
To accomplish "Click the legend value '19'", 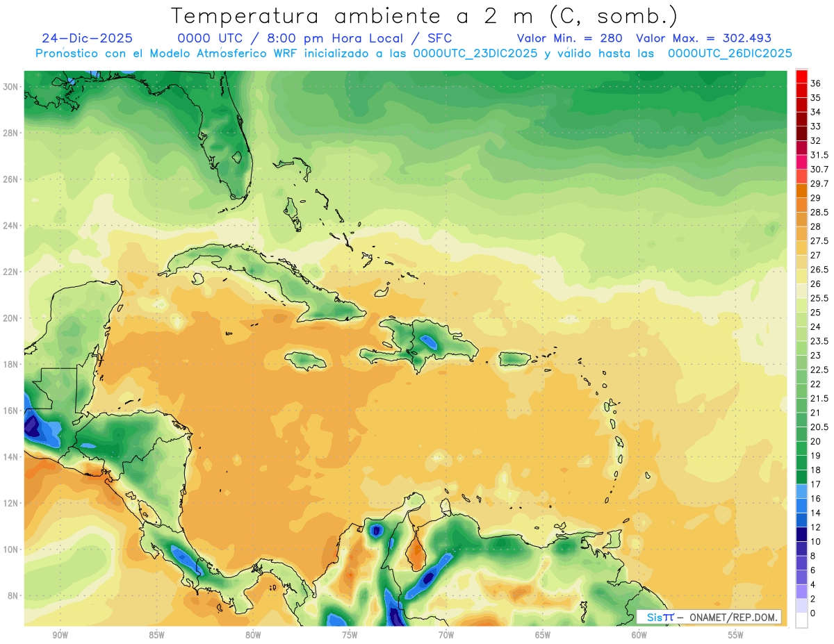I will click(816, 456).
